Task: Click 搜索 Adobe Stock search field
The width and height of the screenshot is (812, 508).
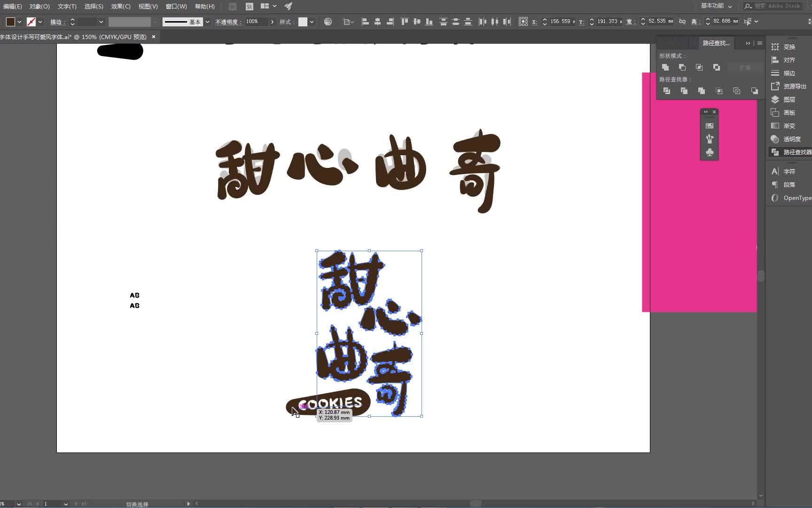Action: click(774, 6)
